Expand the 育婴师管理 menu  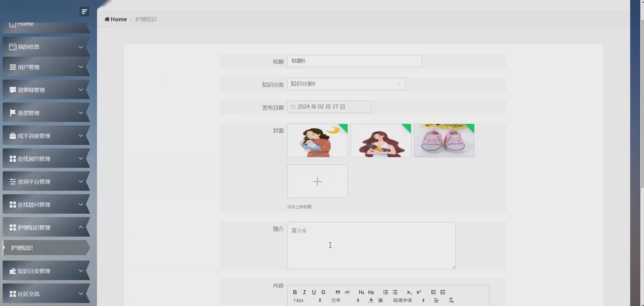[46, 90]
